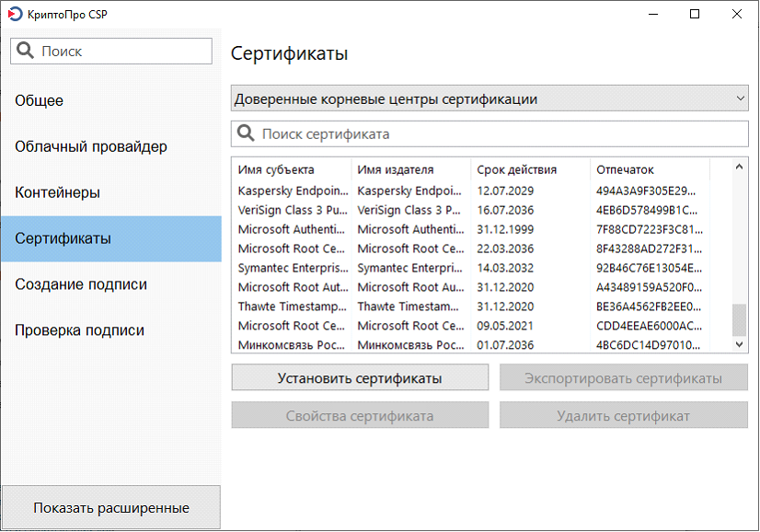Screen dimensions: 760x532
Task: Click issuer Symantec Enterpri... cell
Action: [x=410, y=268]
